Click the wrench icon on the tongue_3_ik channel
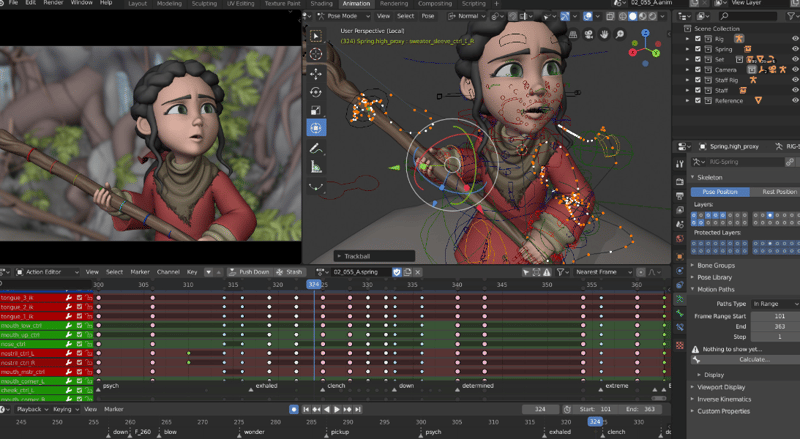This screenshot has width=800, height=439. click(x=68, y=298)
